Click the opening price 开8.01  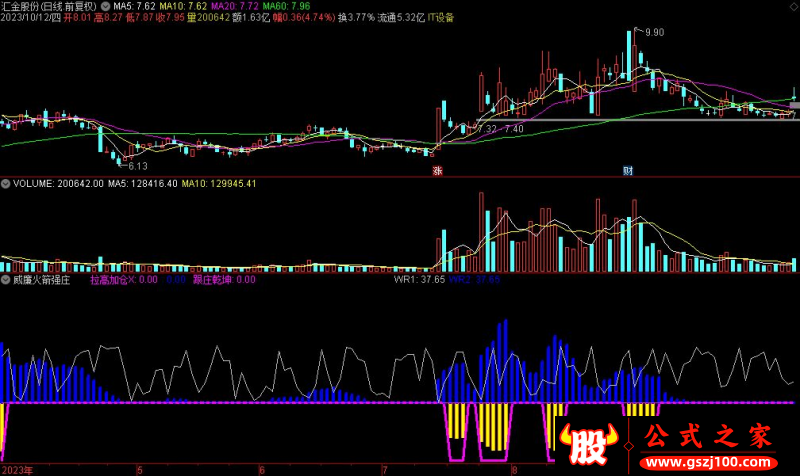pos(77,17)
